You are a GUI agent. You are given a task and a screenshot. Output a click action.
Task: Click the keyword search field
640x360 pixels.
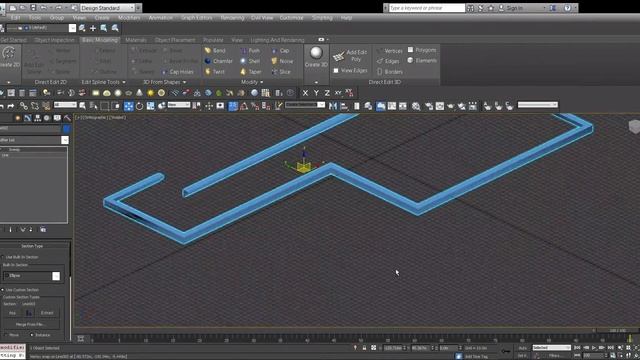[x=427, y=8]
